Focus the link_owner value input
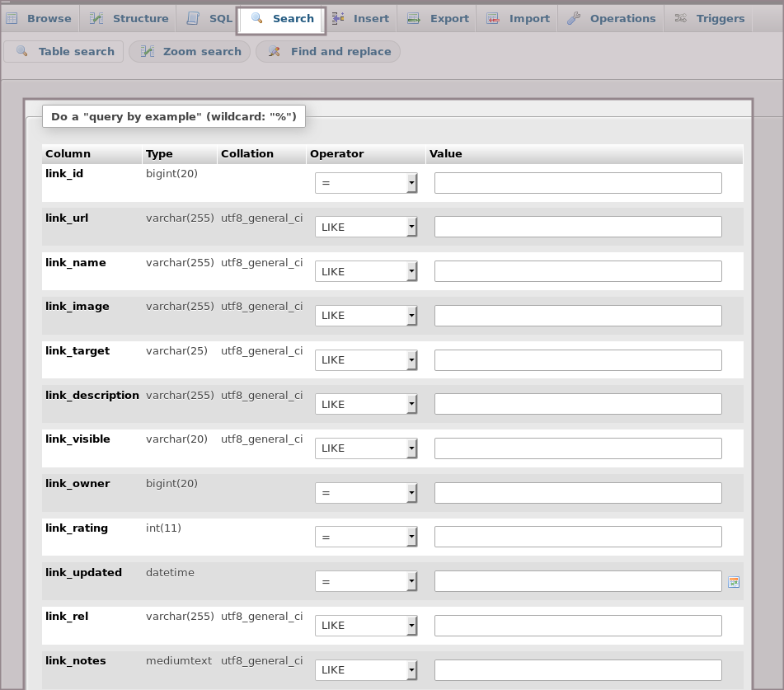 click(x=578, y=493)
